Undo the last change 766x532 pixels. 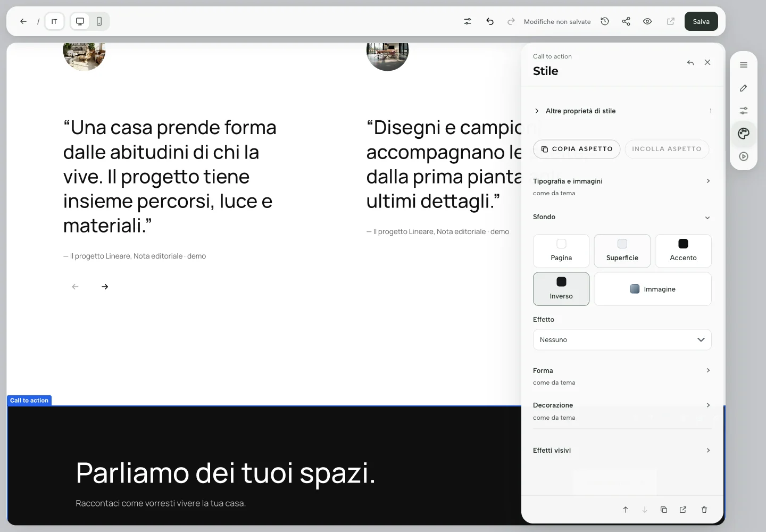[490, 21]
